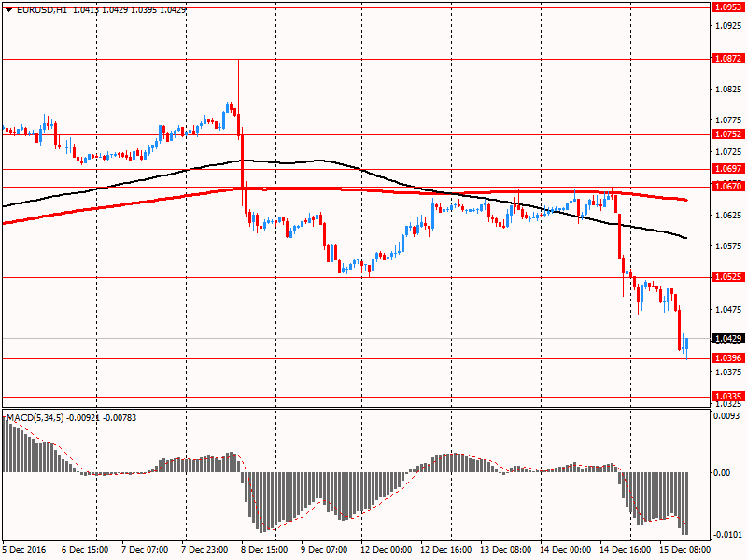Click the 9 Dec 07:00 time axis label
The width and height of the screenshot is (747, 560).
click(324, 549)
